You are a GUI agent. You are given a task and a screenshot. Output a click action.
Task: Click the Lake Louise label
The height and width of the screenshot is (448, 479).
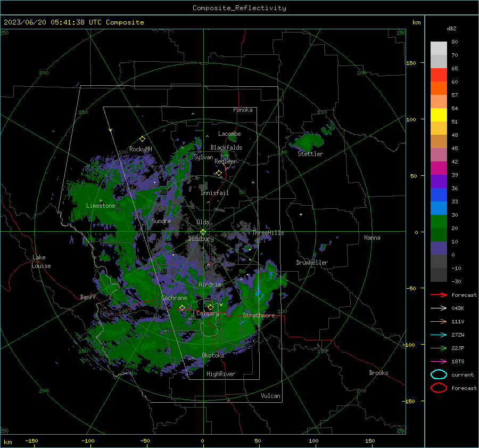(41, 262)
